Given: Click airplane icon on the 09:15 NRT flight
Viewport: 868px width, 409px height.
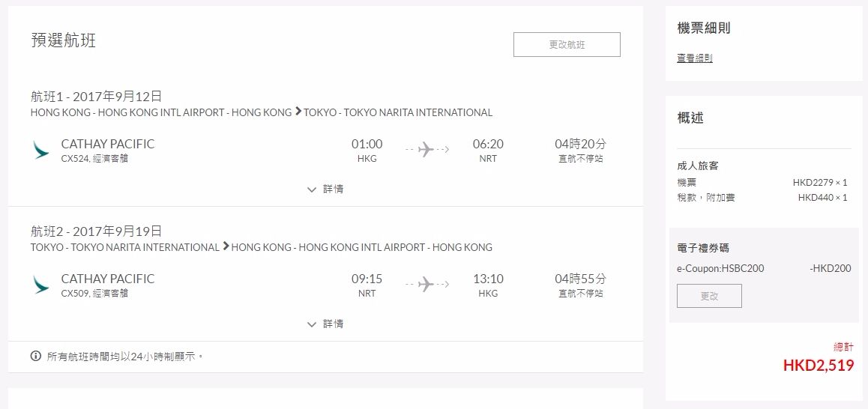Looking at the screenshot, I should [427, 285].
